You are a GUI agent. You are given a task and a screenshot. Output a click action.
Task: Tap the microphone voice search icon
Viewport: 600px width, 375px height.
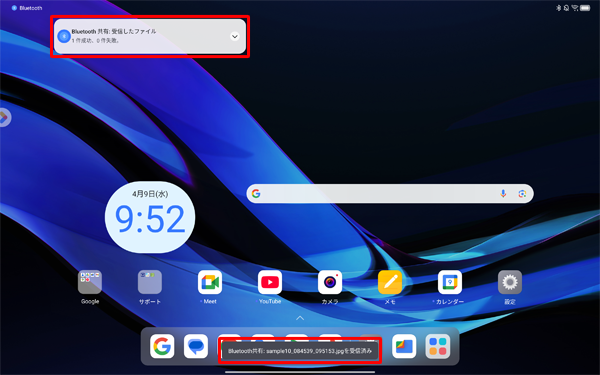point(503,194)
